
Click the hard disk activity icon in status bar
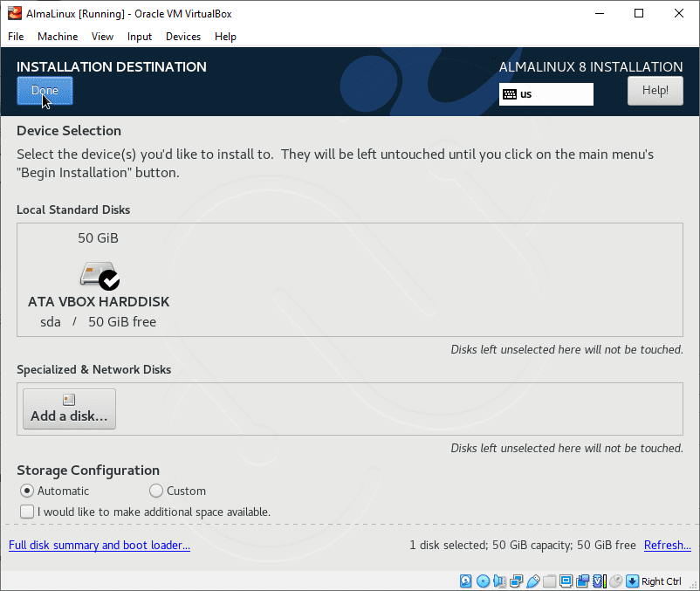pyautogui.click(x=465, y=581)
